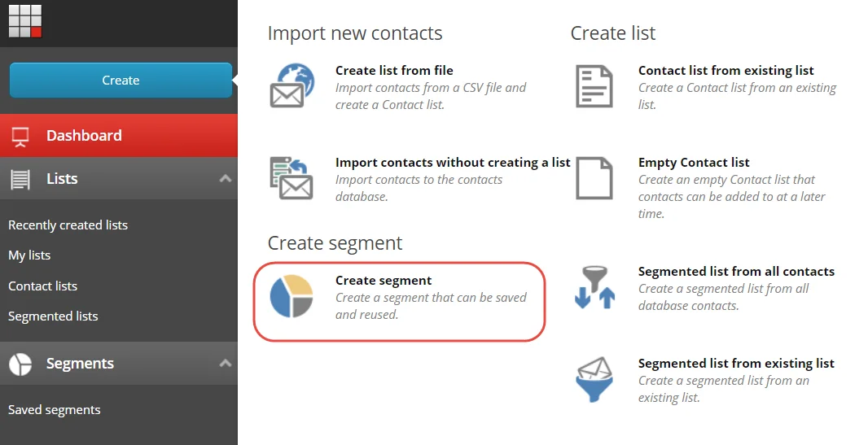This screenshot has height=445, width=868.
Task: Select the Segments section header
Action: pyautogui.click(x=118, y=363)
